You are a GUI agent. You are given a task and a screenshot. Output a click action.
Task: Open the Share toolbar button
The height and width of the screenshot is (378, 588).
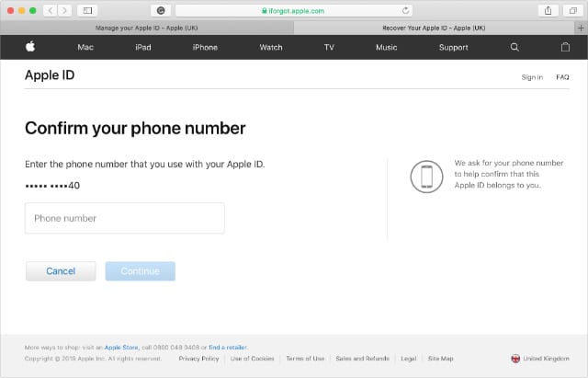click(548, 10)
